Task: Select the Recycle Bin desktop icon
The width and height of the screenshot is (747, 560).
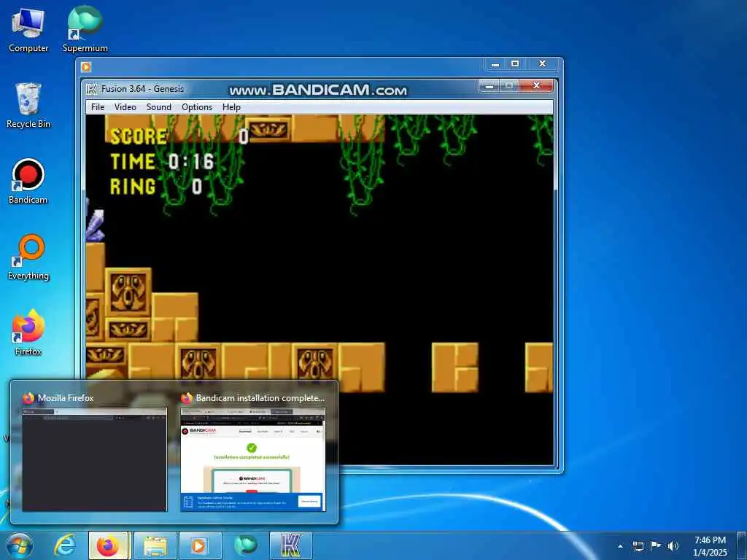Action: (x=28, y=106)
